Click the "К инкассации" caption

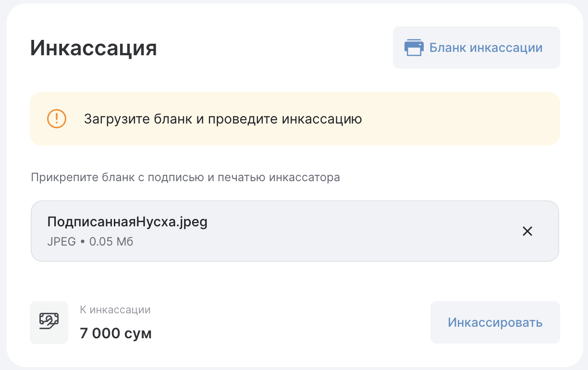point(115,310)
